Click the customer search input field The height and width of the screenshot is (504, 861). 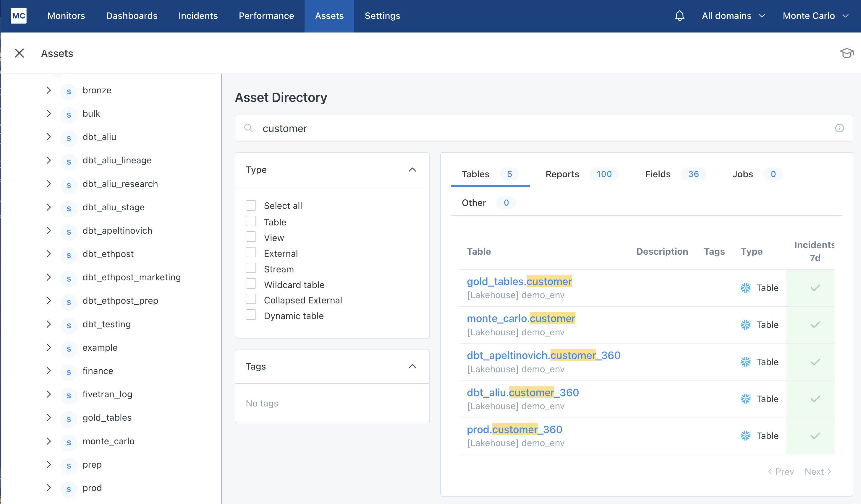(x=544, y=129)
